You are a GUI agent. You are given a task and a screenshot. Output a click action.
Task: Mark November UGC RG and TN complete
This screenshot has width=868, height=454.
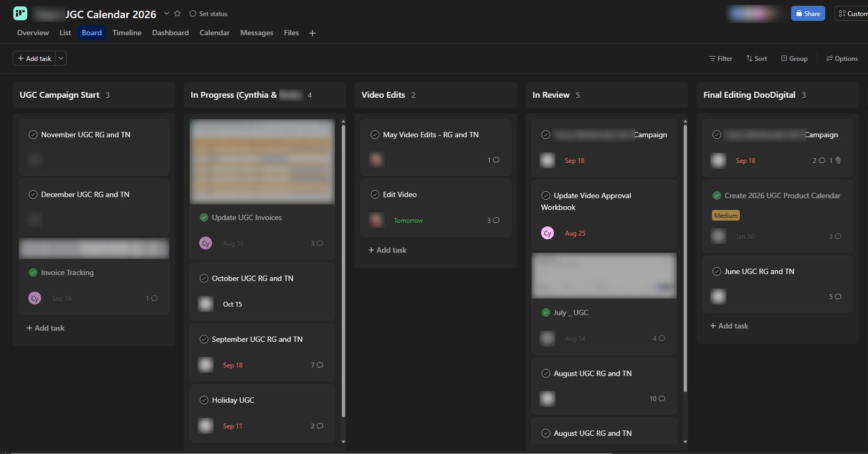tap(33, 135)
